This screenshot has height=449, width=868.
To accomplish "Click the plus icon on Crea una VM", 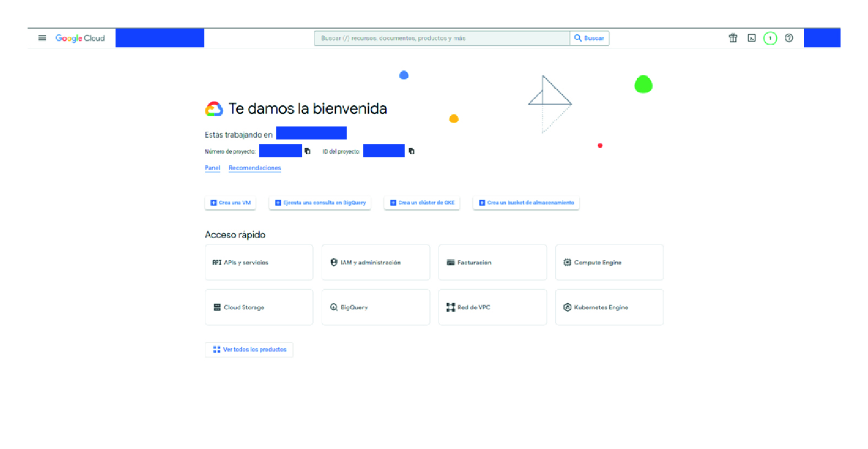I will (x=214, y=203).
